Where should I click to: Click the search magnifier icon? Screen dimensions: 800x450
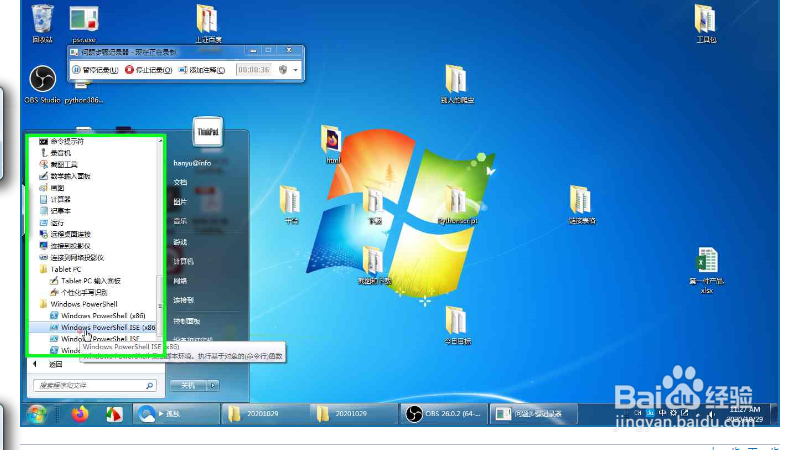[x=149, y=386]
